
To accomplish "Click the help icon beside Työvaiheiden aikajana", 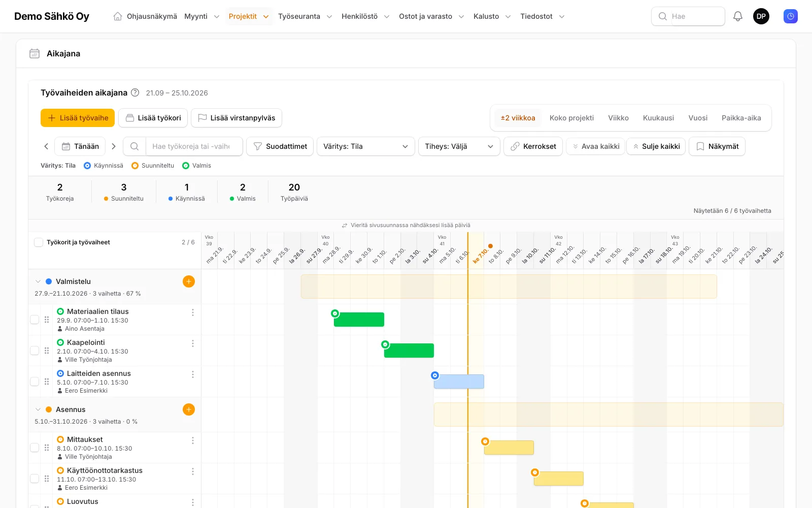I will click(x=135, y=92).
